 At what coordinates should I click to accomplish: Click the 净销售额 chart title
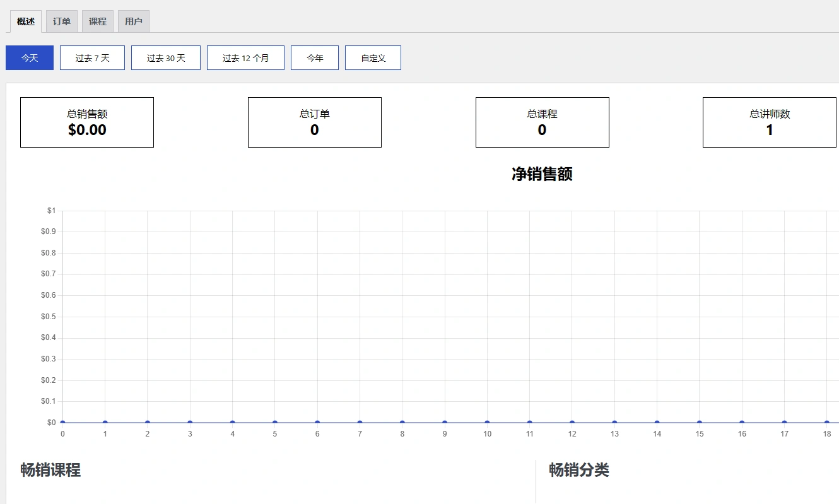point(542,174)
